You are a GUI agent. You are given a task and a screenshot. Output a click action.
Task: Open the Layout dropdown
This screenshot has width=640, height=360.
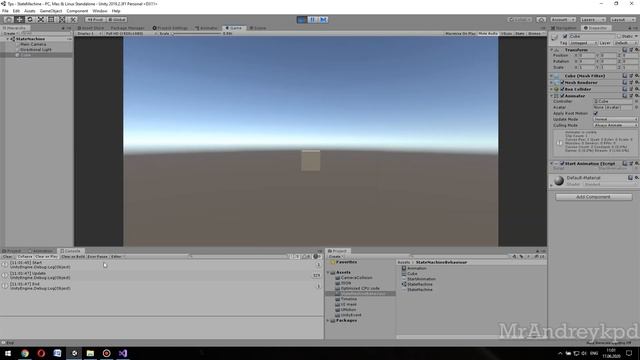[x=622, y=20]
